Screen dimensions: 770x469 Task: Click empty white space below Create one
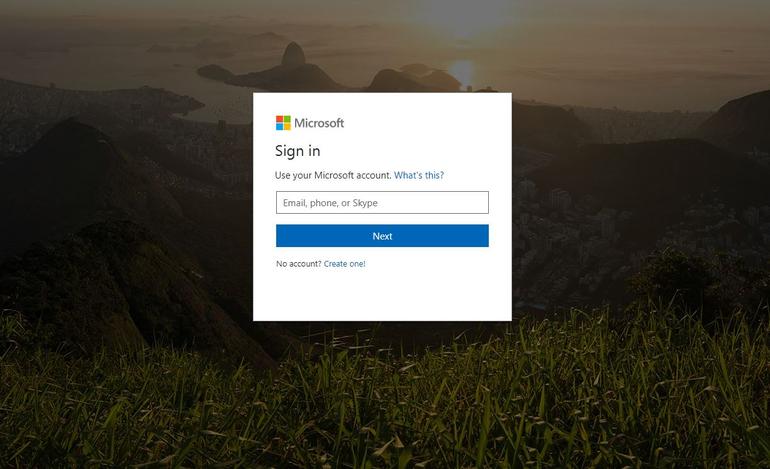coord(382,295)
